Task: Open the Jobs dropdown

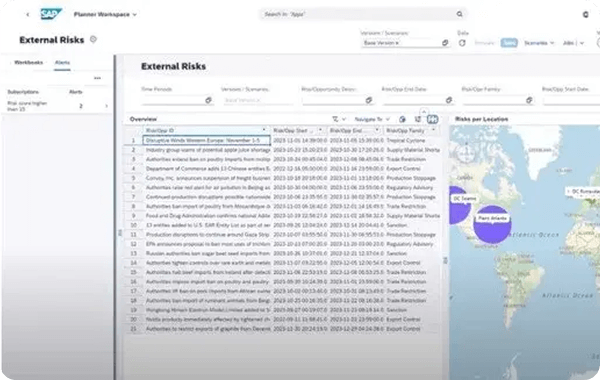Action: coord(573,43)
